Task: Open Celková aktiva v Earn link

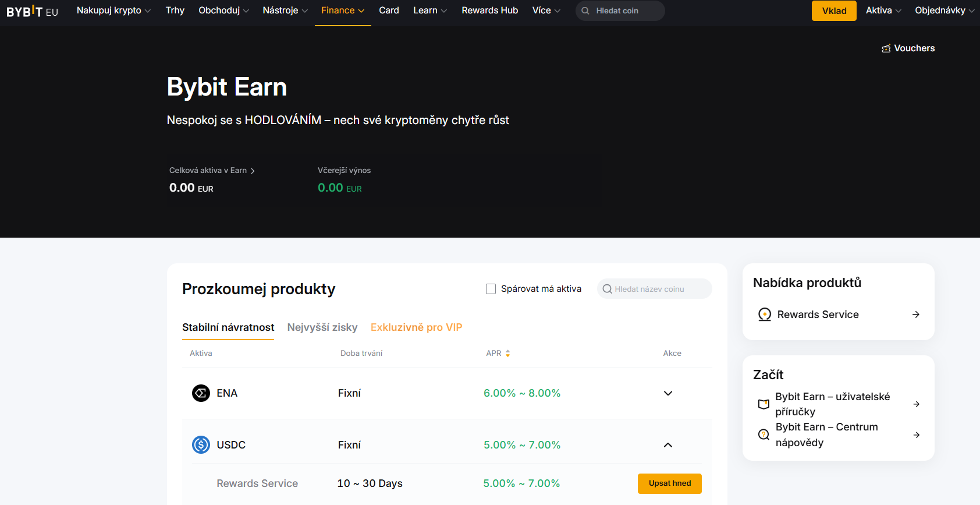Action: (212, 171)
